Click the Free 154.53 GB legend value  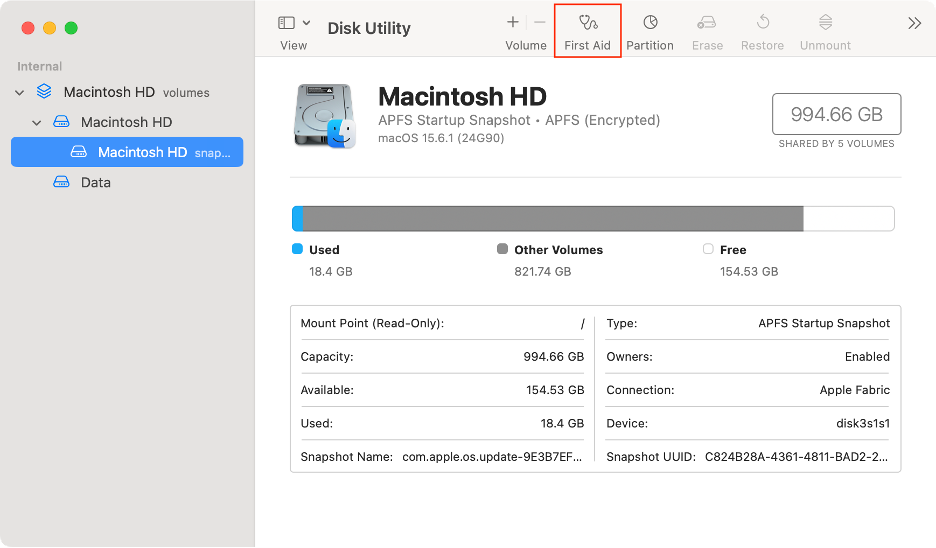[749, 272]
